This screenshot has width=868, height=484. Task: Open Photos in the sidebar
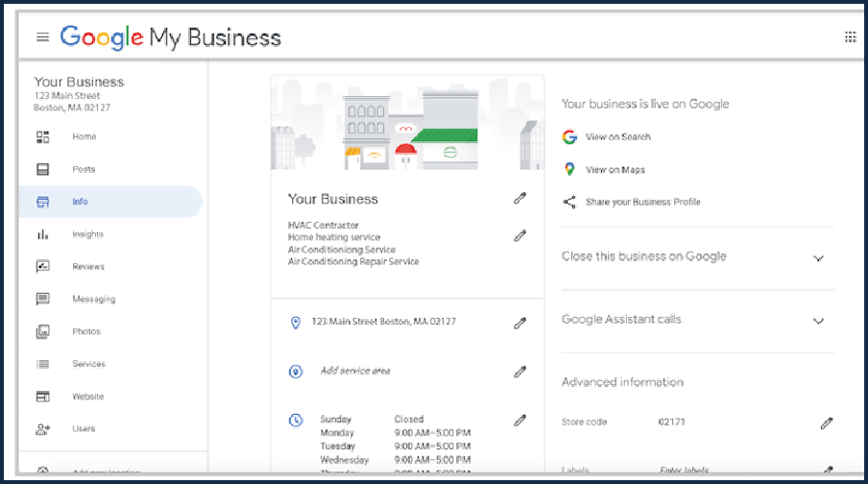pos(86,331)
